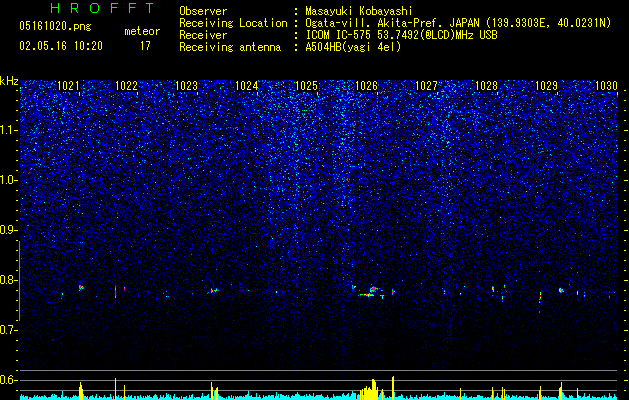The height and width of the screenshot is (400, 629).
Task: Click the 0.9 kHz frequency label
Action: [8, 230]
